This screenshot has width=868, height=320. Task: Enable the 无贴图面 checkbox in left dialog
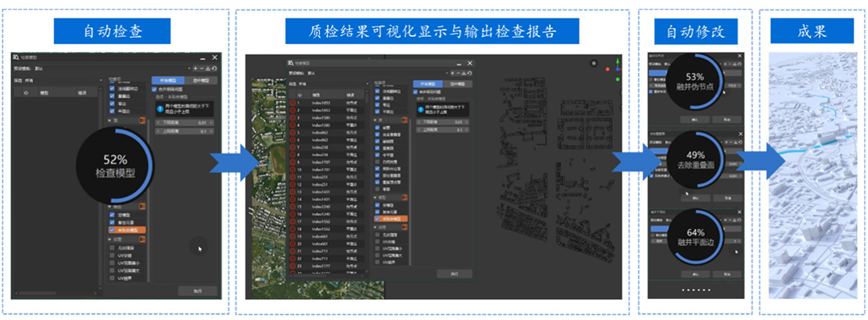(113, 248)
